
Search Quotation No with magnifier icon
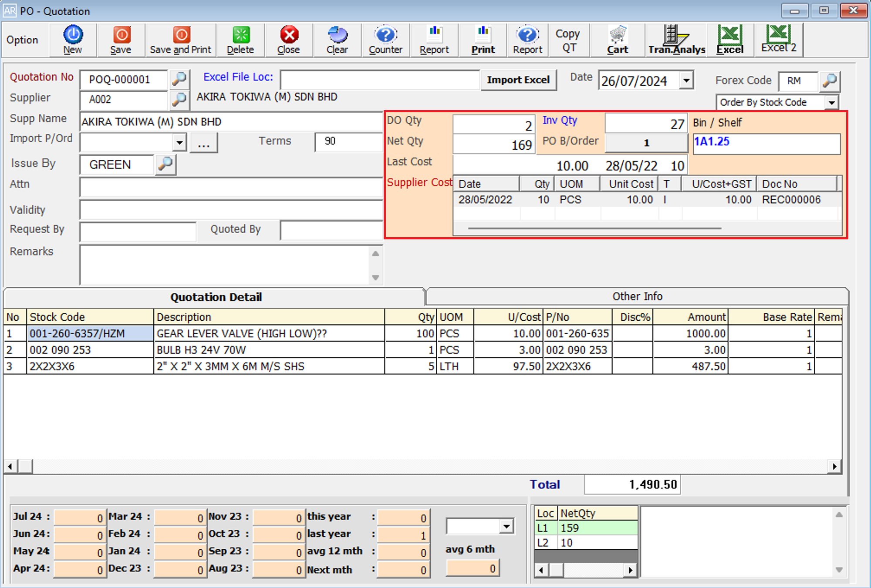(x=179, y=79)
